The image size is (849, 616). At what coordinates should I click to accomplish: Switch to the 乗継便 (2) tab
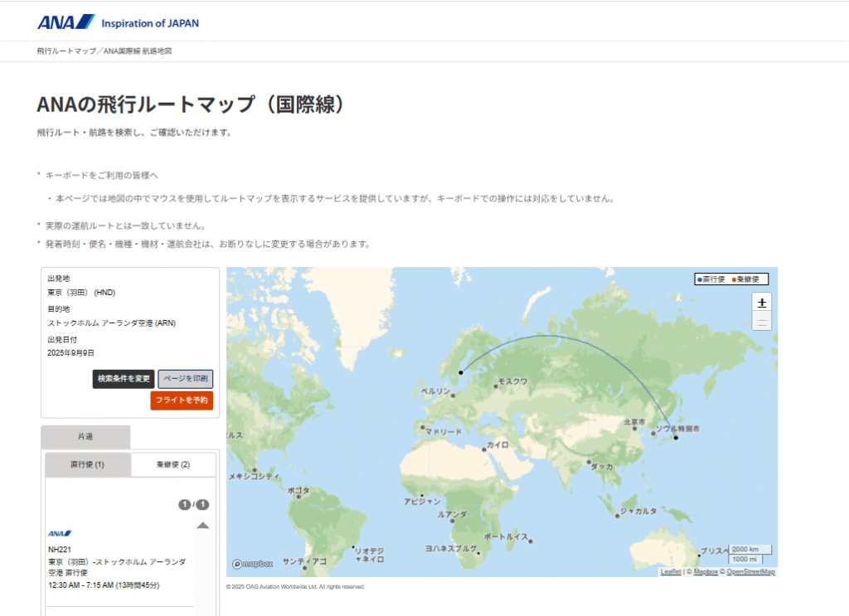[173, 465]
